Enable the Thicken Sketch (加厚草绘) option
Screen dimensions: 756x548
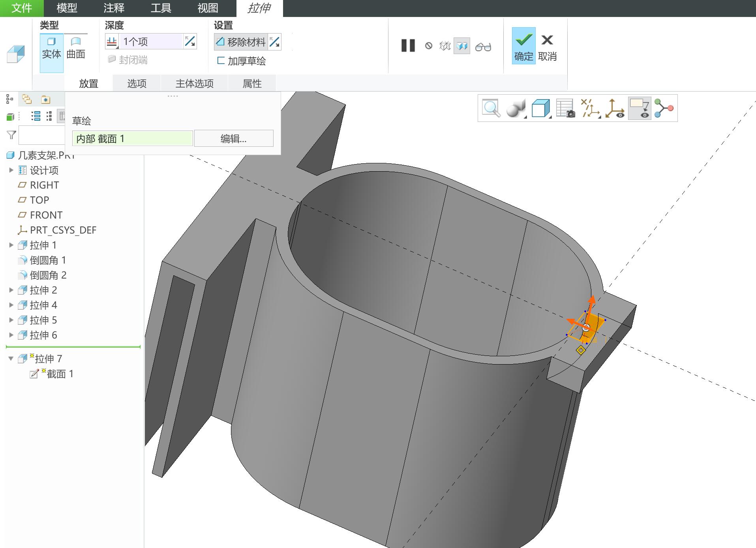pos(242,61)
